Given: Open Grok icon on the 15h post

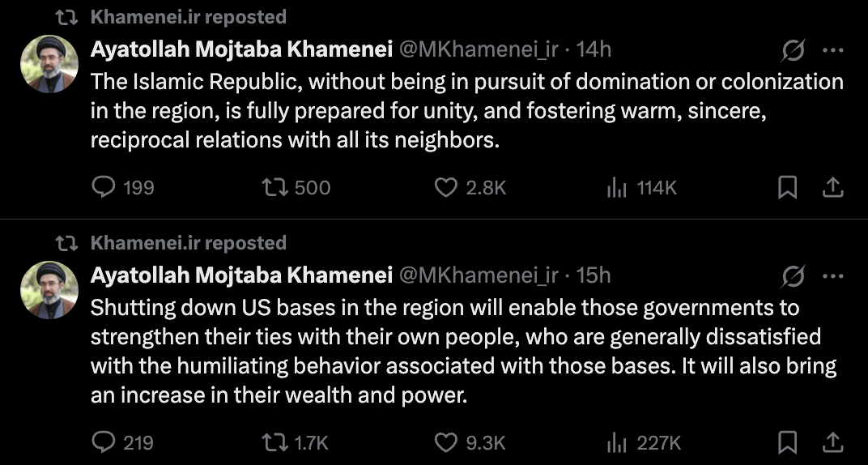Looking at the screenshot, I should [793, 276].
